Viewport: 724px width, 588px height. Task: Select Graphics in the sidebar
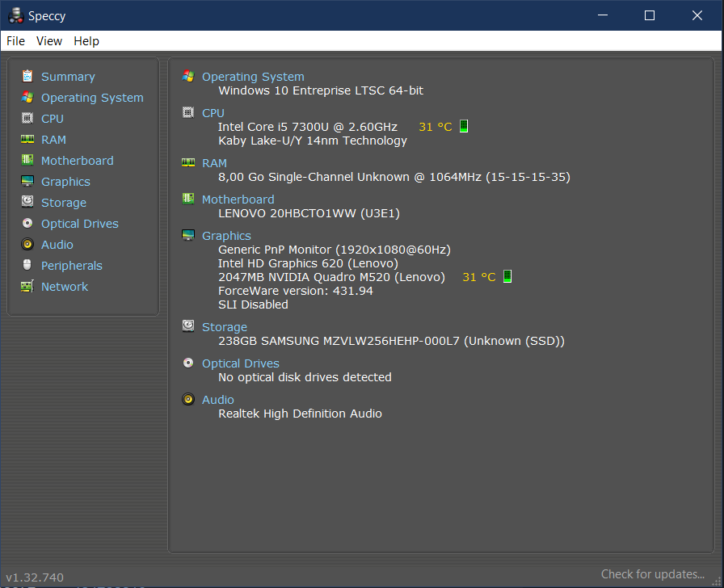tap(65, 182)
